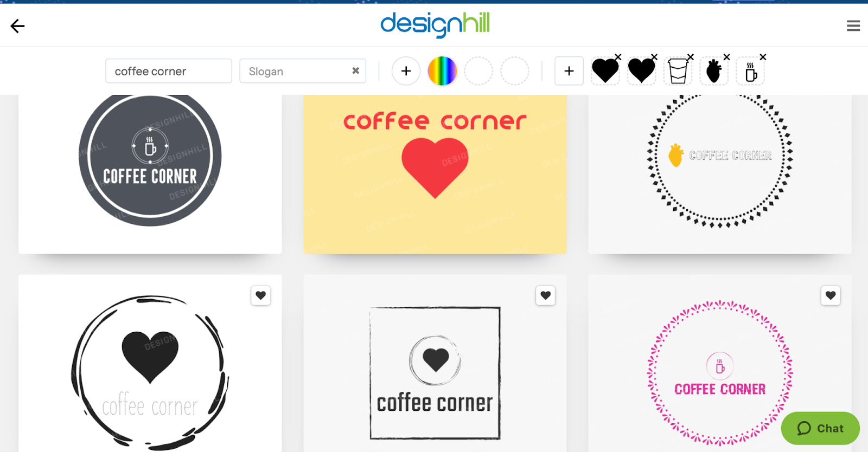Add a symbol with the square plus button
This screenshot has height=452, width=868.
[569, 71]
